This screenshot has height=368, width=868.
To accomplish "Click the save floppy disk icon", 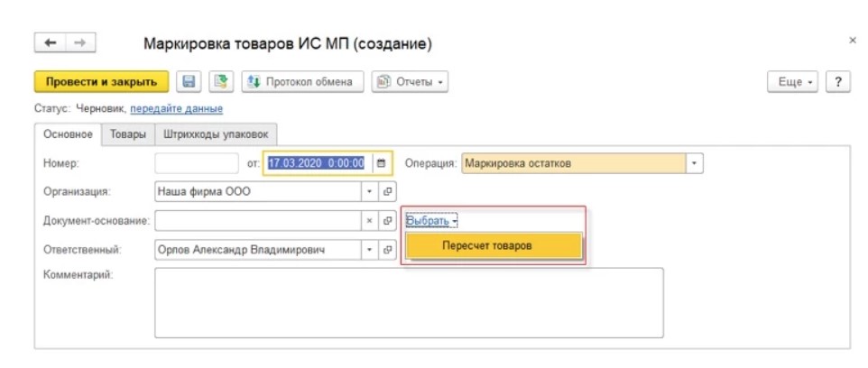I will (x=189, y=82).
